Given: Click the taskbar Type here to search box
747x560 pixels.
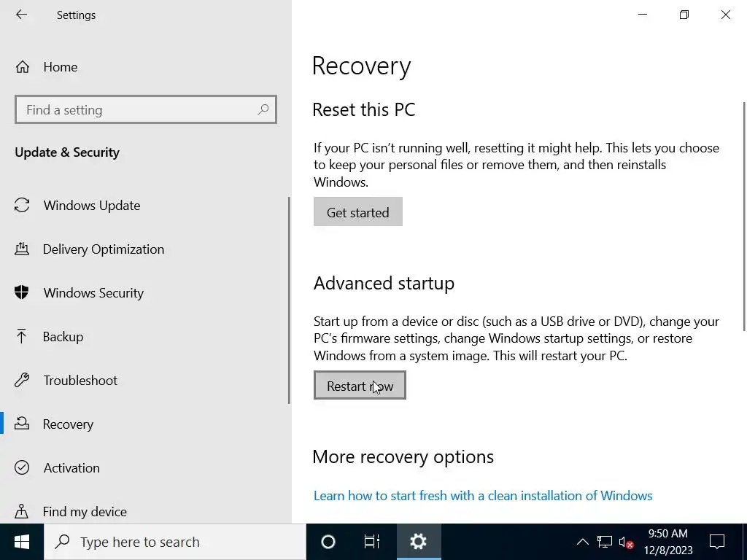Looking at the screenshot, I should tap(175, 542).
